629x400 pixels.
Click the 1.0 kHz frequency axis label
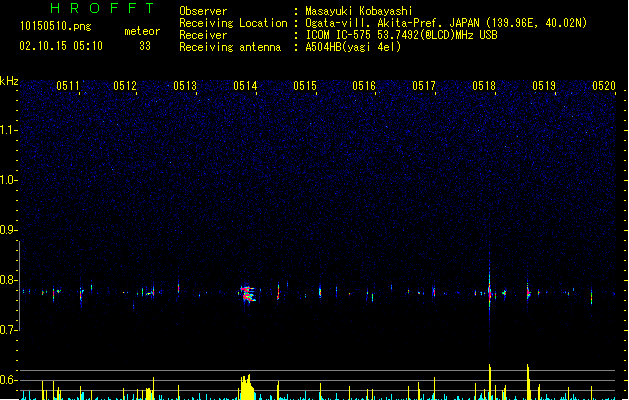tap(8, 180)
